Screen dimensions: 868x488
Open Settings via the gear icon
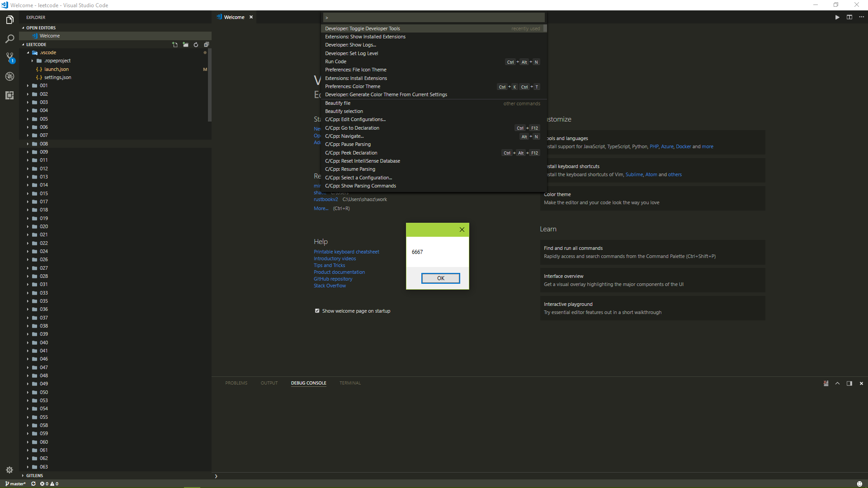coord(9,470)
